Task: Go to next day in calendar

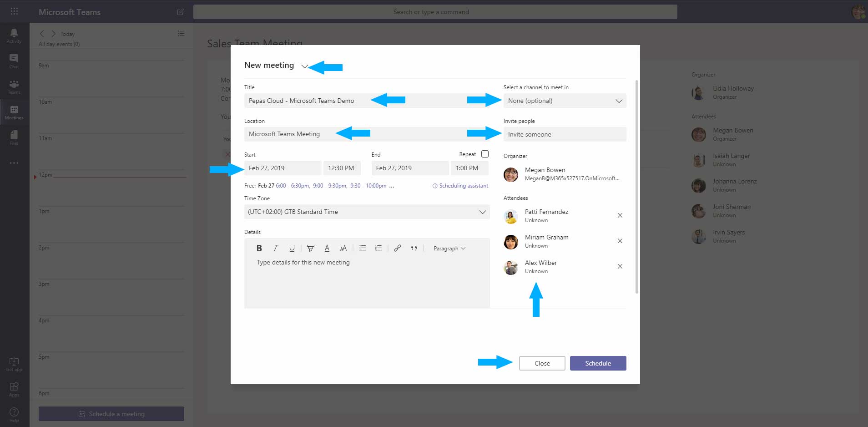Action: click(x=53, y=34)
